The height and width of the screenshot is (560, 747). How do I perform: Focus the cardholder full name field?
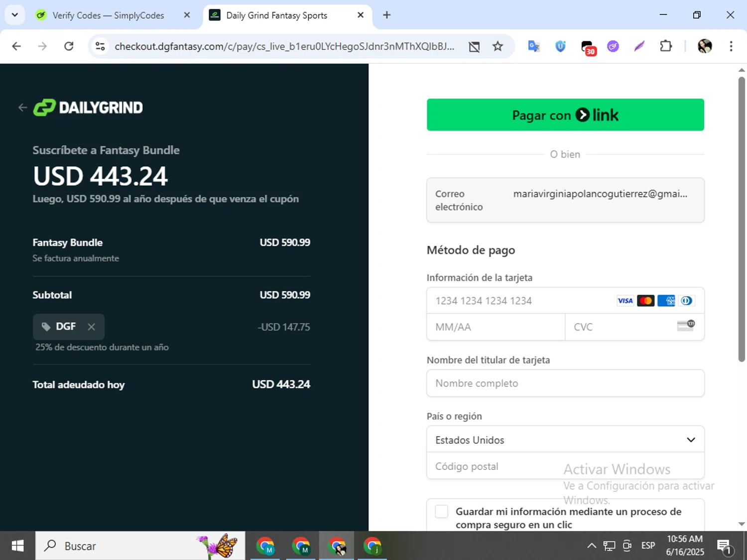(x=565, y=383)
